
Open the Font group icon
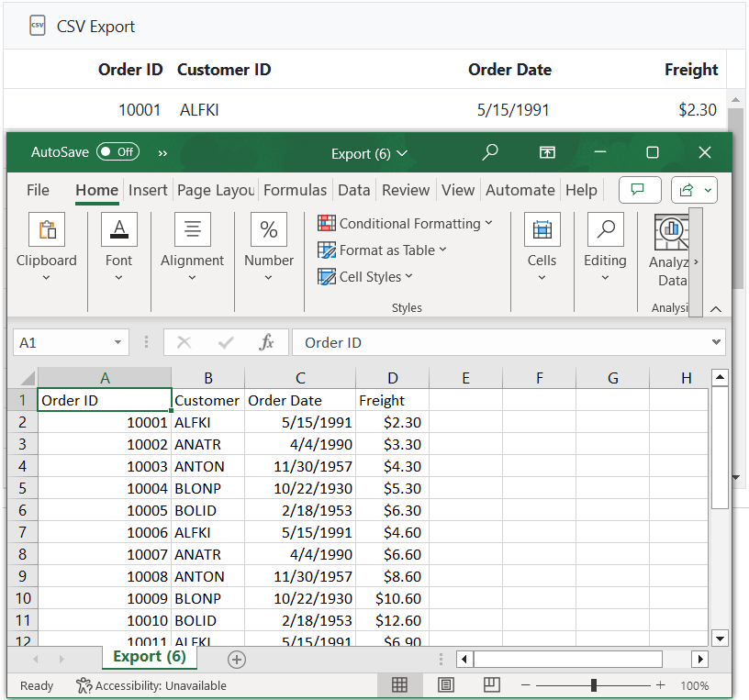(x=118, y=229)
